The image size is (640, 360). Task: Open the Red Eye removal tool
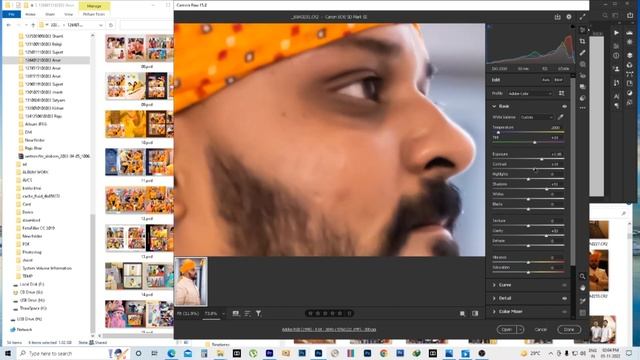click(x=582, y=76)
